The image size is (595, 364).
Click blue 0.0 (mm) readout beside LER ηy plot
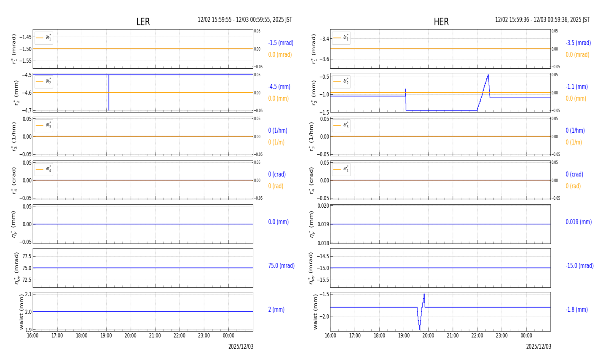pyautogui.click(x=279, y=222)
